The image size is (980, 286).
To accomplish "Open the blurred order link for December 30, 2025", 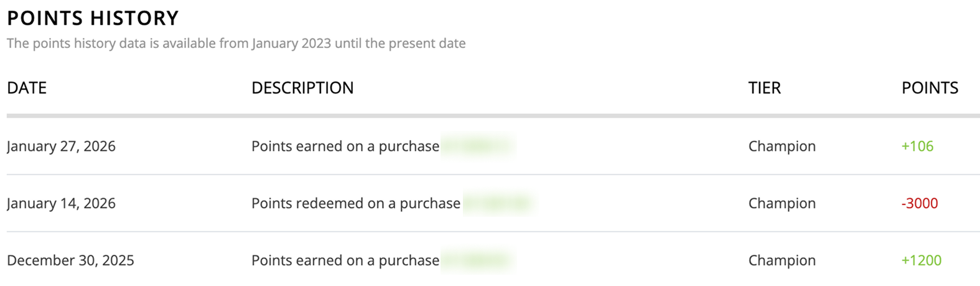I will tap(477, 260).
